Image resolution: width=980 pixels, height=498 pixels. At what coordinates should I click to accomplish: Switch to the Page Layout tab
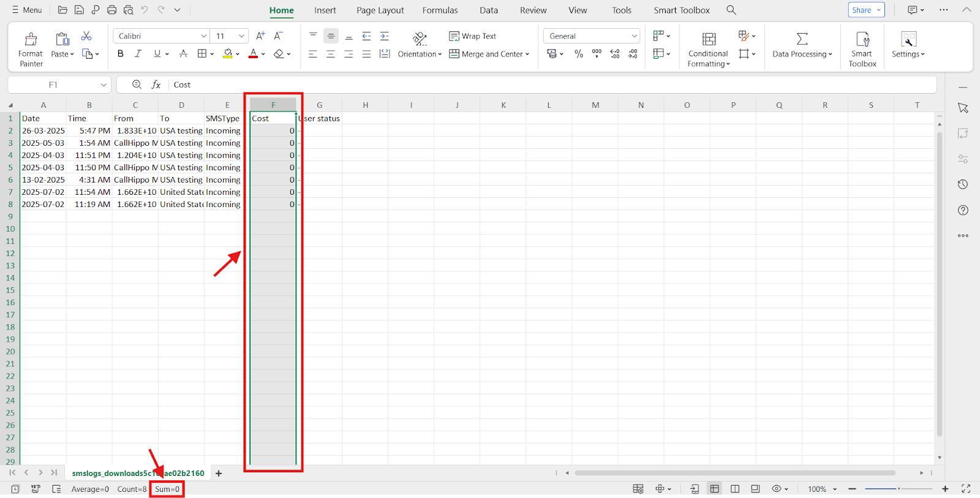coord(380,10)
